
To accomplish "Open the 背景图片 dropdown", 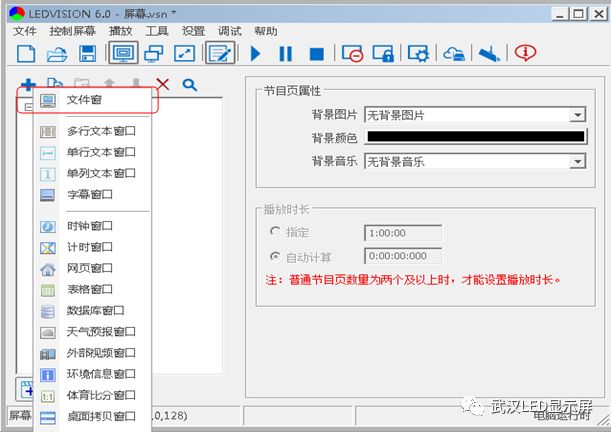I will [475, 115].
